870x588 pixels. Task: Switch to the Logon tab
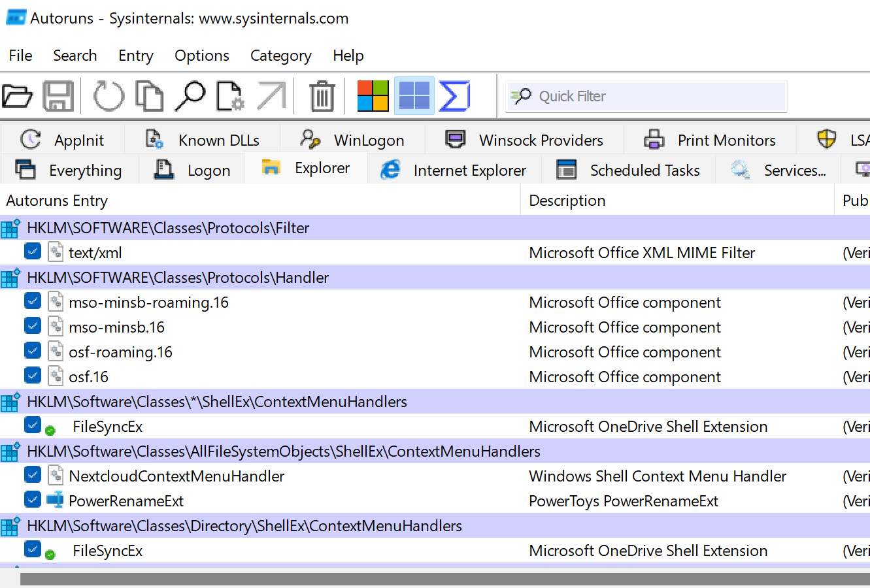point(192,170)
